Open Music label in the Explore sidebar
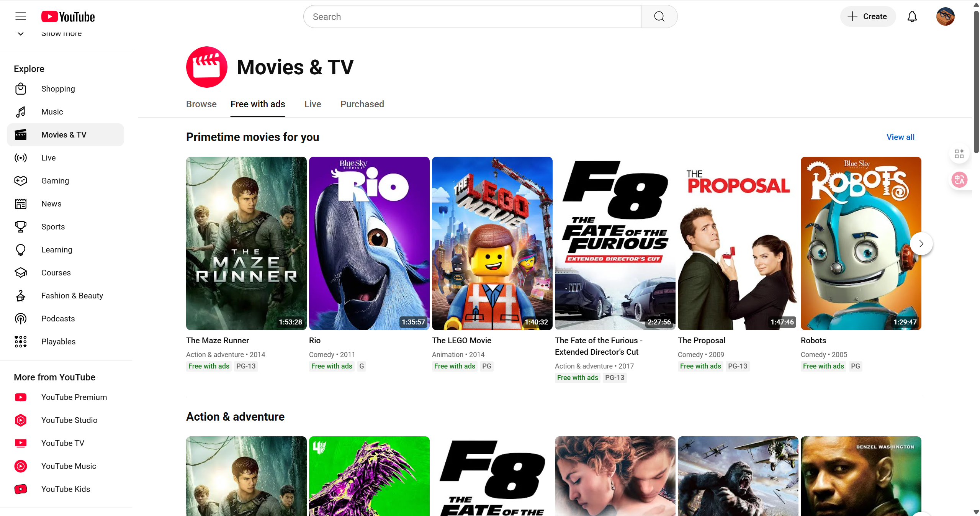Screen dimensions: 980x516 tap(52, 112)
